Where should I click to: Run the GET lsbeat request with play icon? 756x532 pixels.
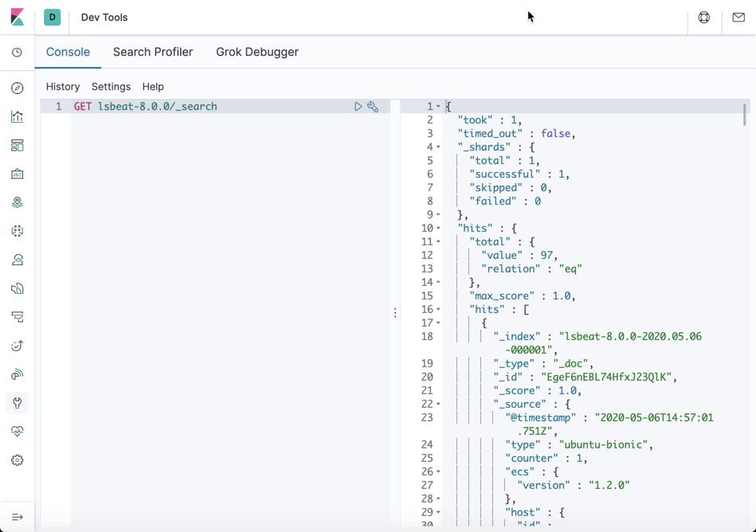coord(358,107)
